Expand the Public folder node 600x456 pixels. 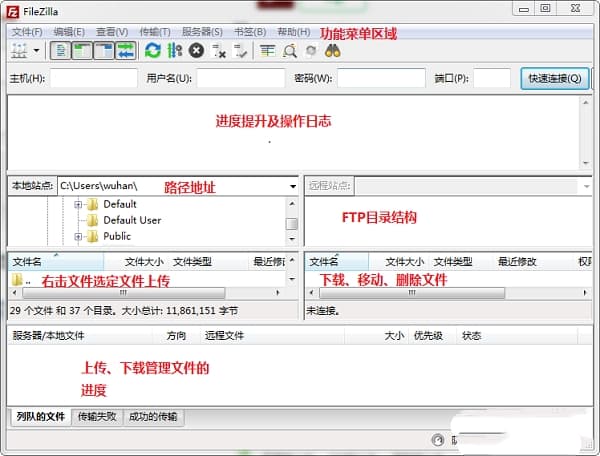tap(78, 237)
